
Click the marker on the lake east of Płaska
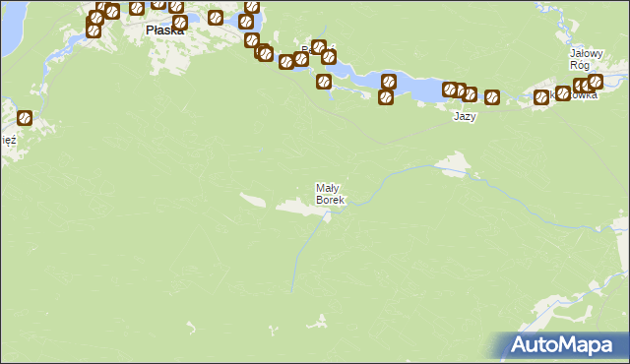(x=246, y=22)
